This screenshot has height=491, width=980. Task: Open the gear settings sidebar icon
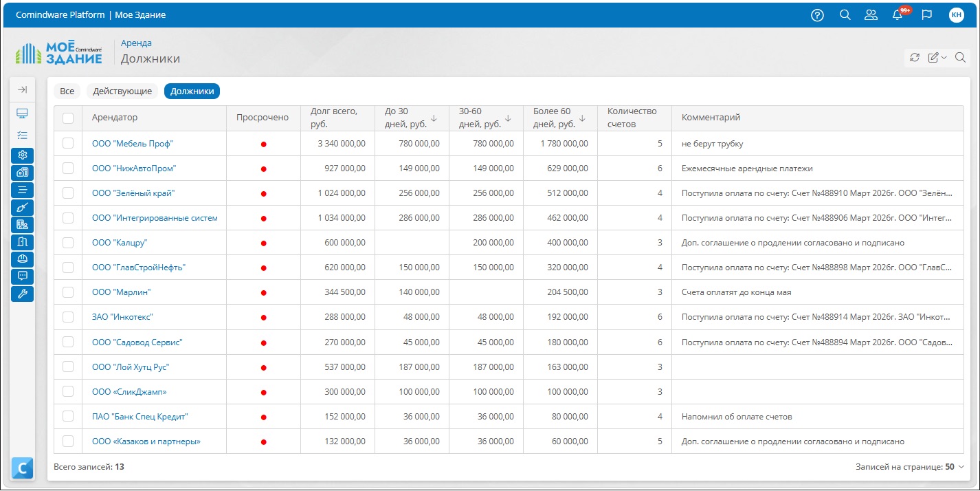tap(23, 155)
